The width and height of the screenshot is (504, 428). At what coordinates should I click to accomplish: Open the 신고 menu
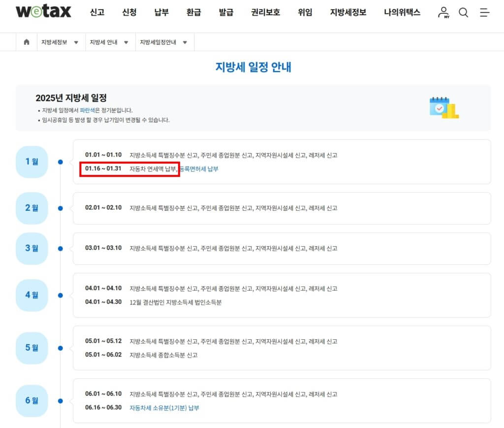pyautogui.click(x=97, y=12)
